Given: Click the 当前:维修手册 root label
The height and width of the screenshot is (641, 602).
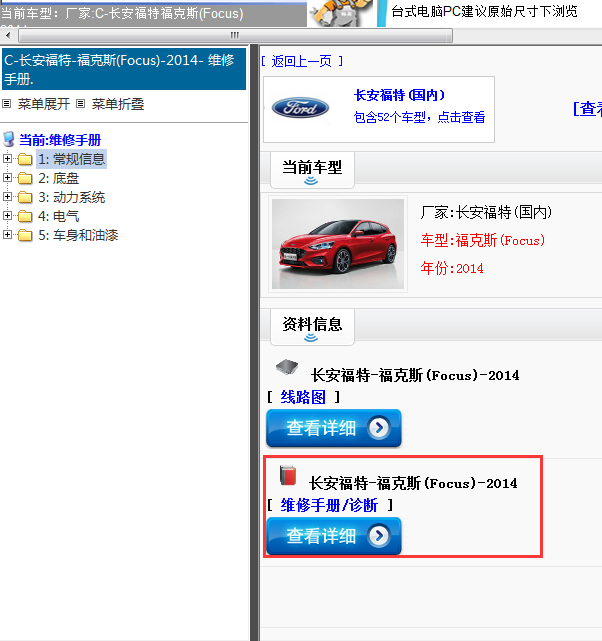Looking at the screenshot, I should (60, 140).
